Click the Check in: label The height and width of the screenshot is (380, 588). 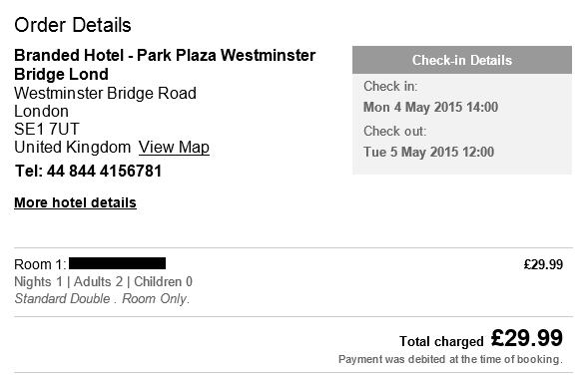click(390, 86)
